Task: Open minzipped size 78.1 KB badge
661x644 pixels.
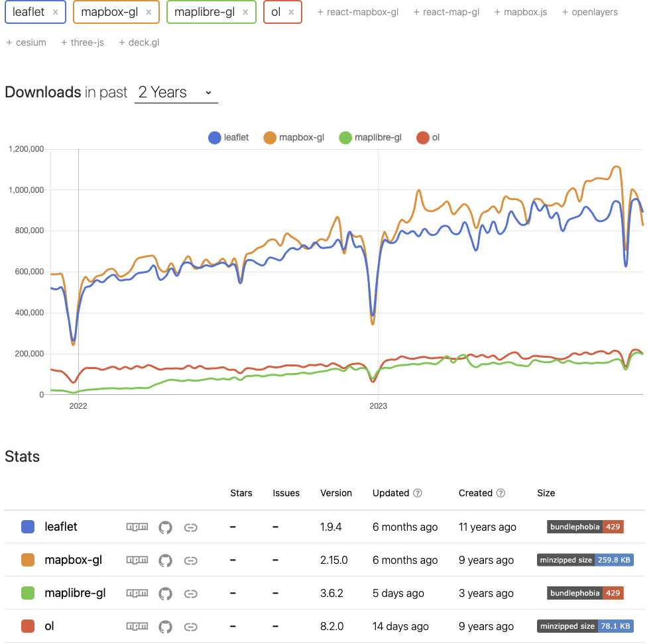Action: (585, 626)
